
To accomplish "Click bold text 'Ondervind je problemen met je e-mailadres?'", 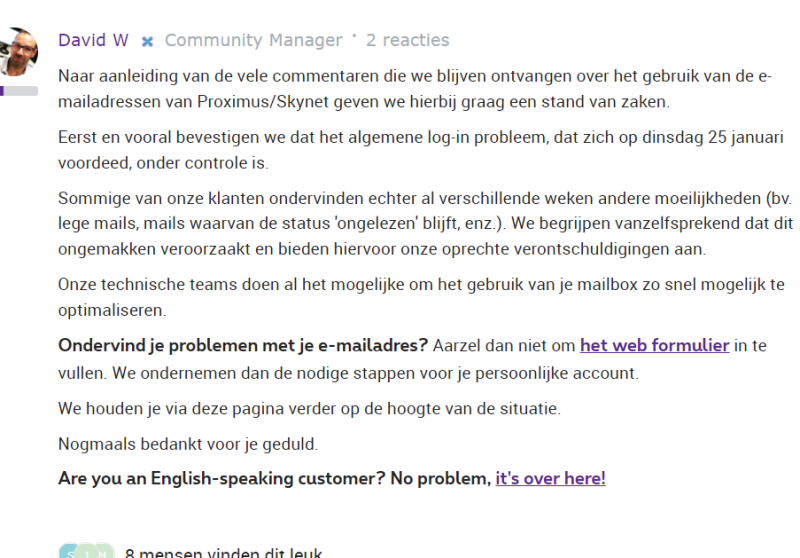I will coord(243,346).
